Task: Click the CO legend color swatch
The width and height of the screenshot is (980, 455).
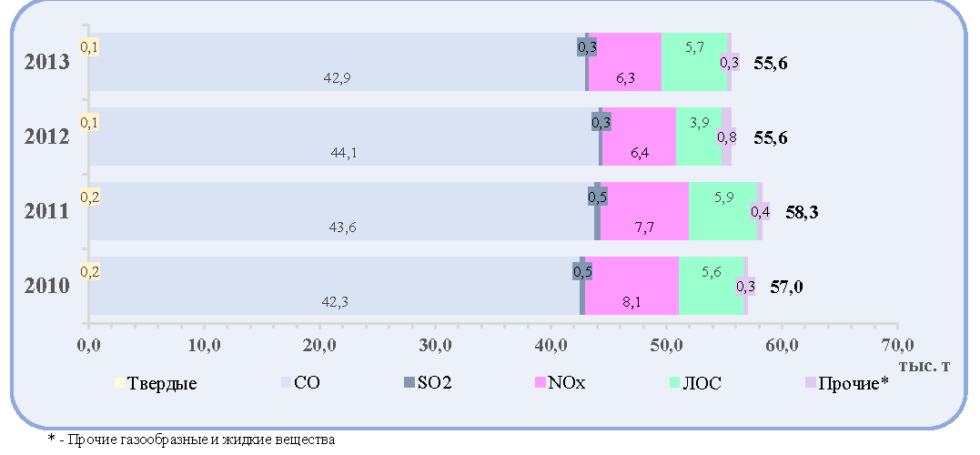Action: (285, 382)
